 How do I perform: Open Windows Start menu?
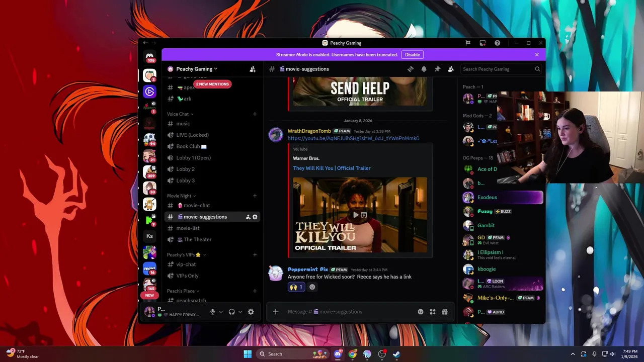248,354
